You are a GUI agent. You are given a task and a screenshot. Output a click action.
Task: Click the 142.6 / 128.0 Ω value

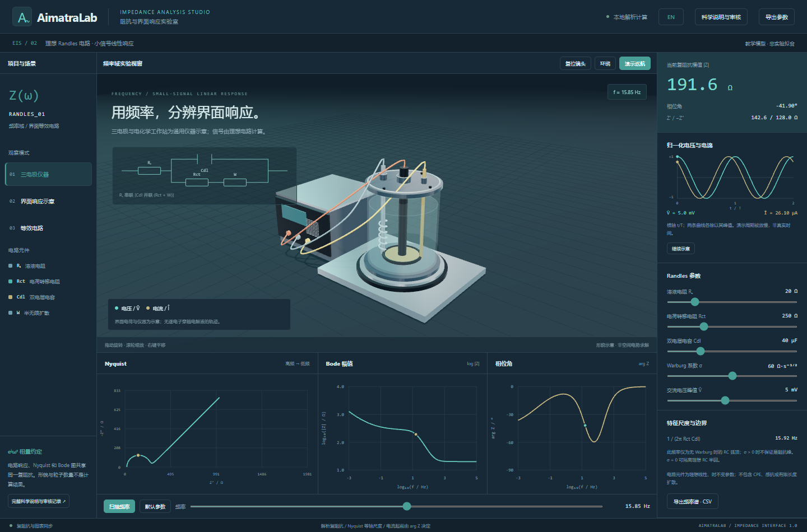774,118
